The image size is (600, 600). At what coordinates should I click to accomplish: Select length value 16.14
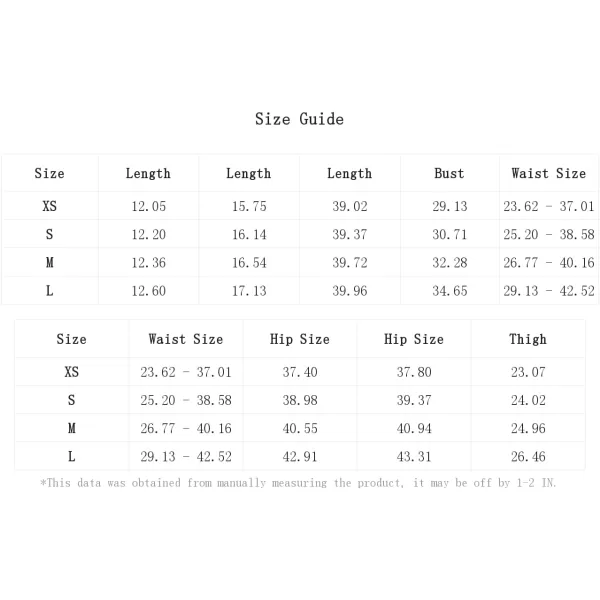pyautogui.click(x=249, y=234)
